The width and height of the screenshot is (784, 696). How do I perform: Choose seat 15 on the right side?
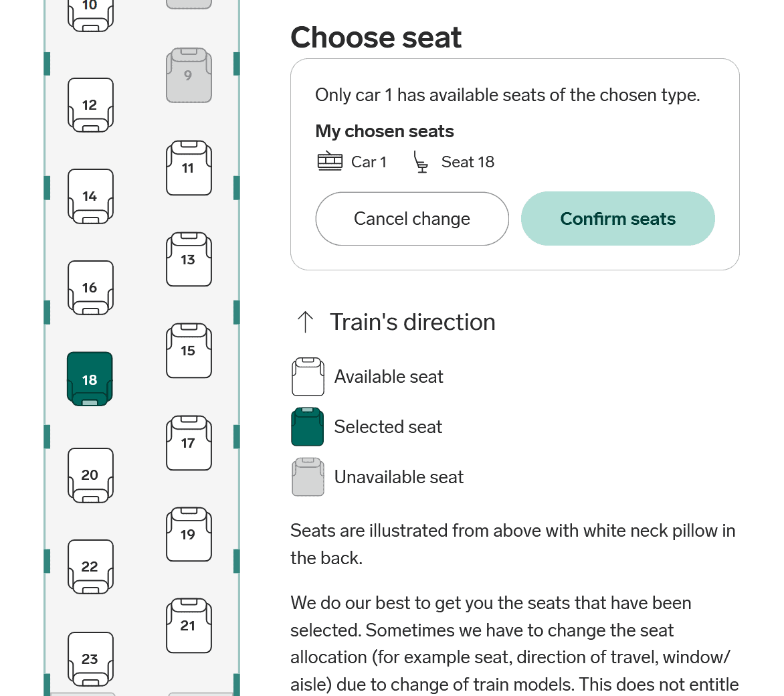point(189,351)
